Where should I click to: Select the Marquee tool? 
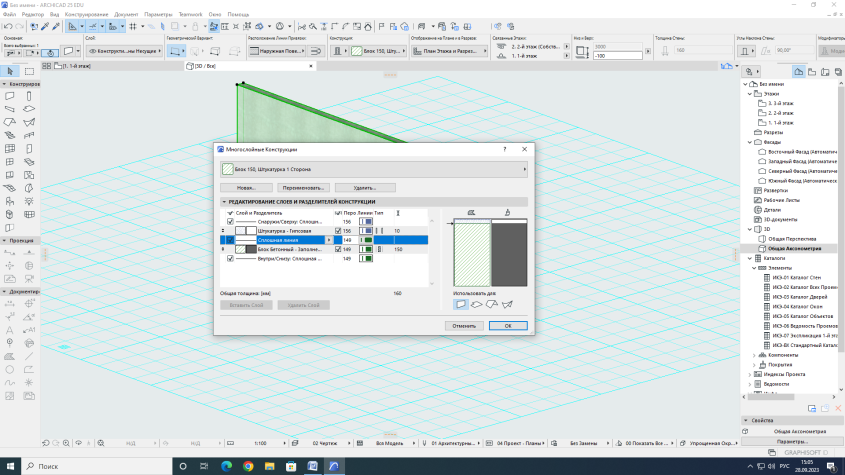(29, 71)
